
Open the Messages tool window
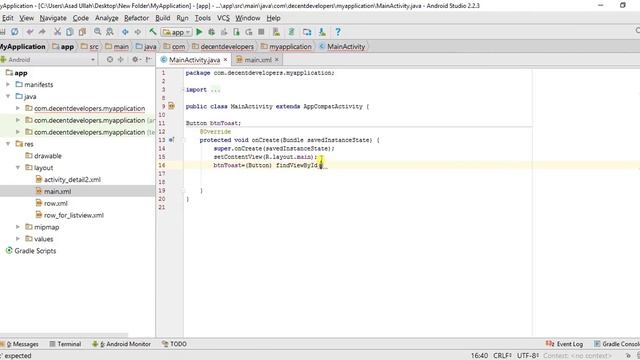tap(20, 344)
